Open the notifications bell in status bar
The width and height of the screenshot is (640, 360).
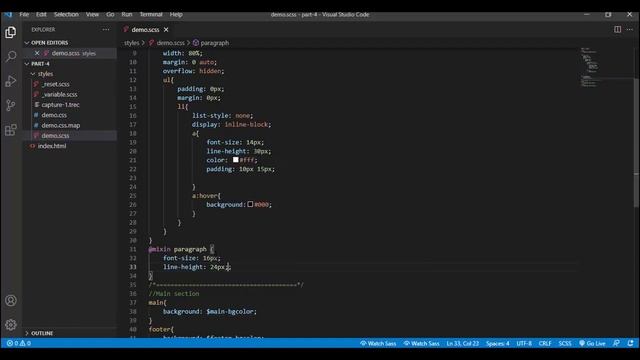(631, 343)
